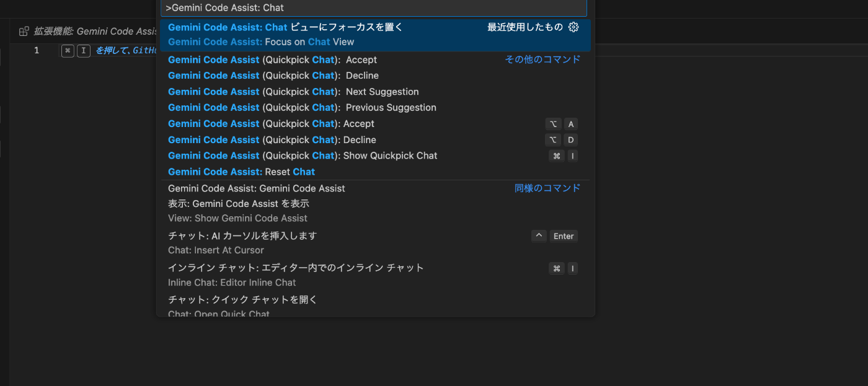Image resolution: width=868 pixels, height=386 pixels.
Task: Click the その他のコマンド section label
Action: pos(542,59)
